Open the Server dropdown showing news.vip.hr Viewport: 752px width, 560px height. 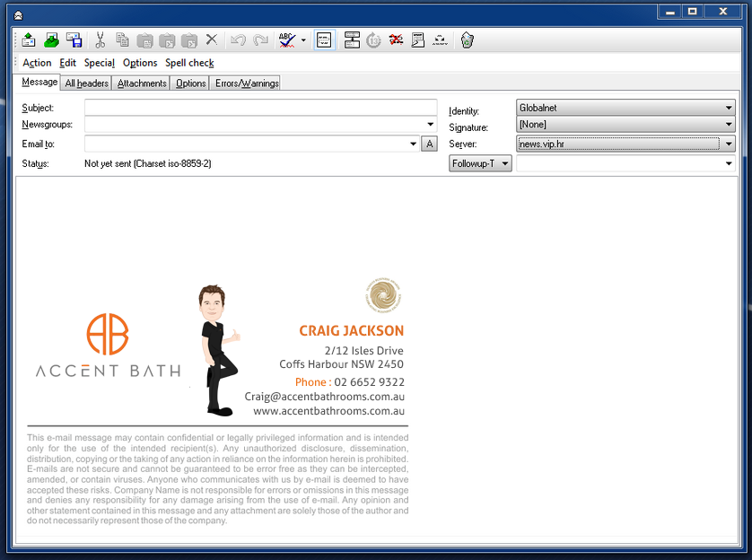pyautogui.click(x=625, y=144)
